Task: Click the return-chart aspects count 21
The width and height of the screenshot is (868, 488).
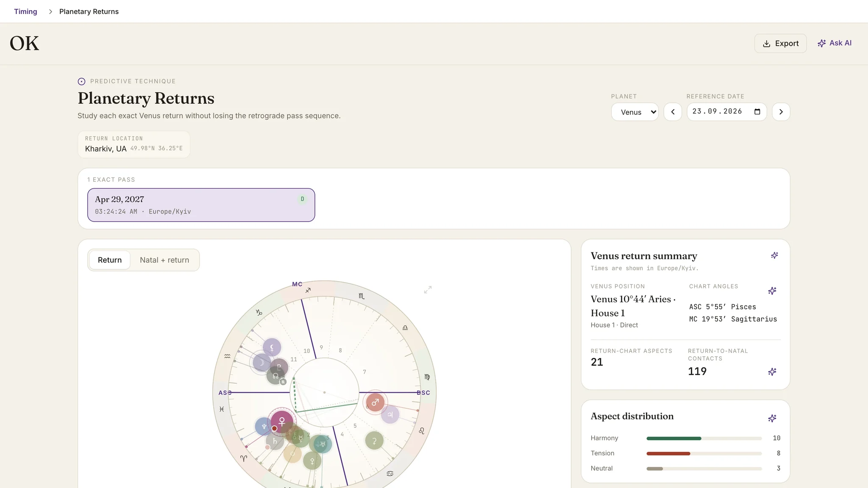Action: coord(597,362)
